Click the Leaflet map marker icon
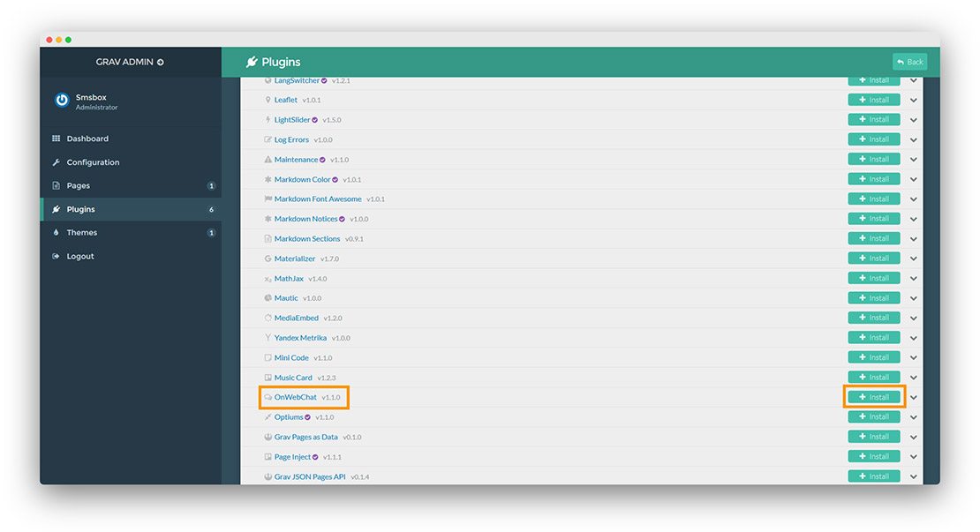The width and height of the screenshot is (980, 532). [268, 100]
